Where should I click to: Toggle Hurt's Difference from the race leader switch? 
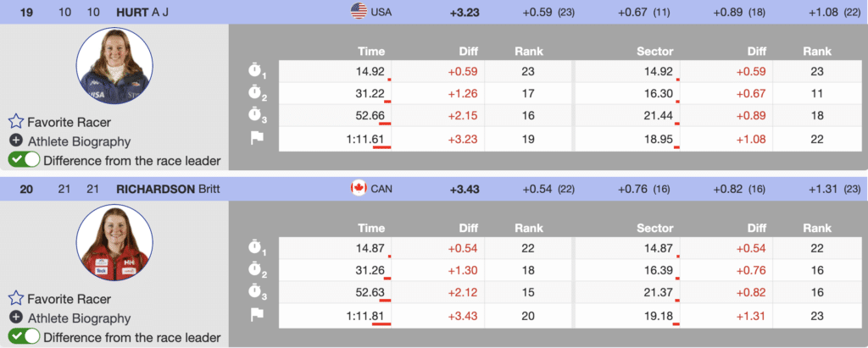coord(24,160)
